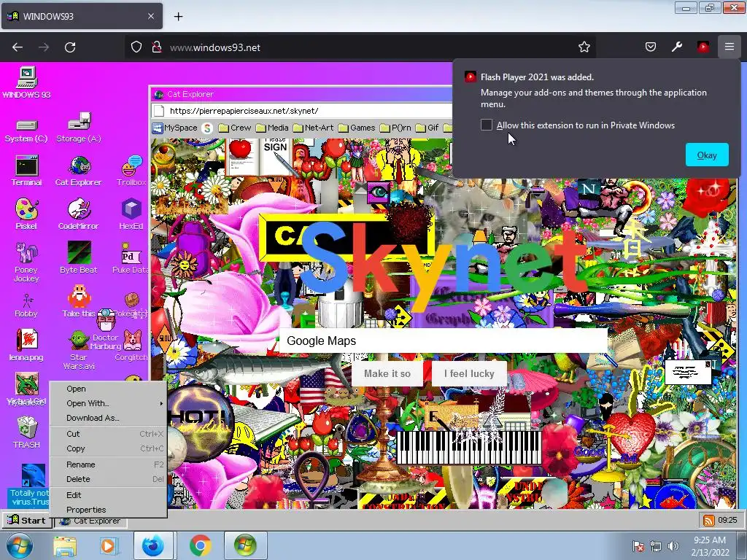Open the lenna.png file icon

(27, 345)
